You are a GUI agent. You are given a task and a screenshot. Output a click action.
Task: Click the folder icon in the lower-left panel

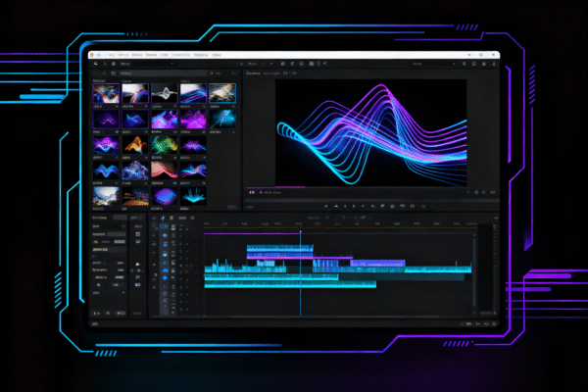click(139, 266)
